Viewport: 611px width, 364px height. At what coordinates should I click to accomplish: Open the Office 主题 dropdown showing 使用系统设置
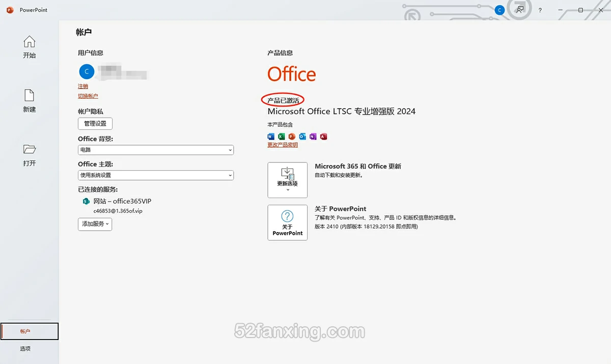coord(156,175)
